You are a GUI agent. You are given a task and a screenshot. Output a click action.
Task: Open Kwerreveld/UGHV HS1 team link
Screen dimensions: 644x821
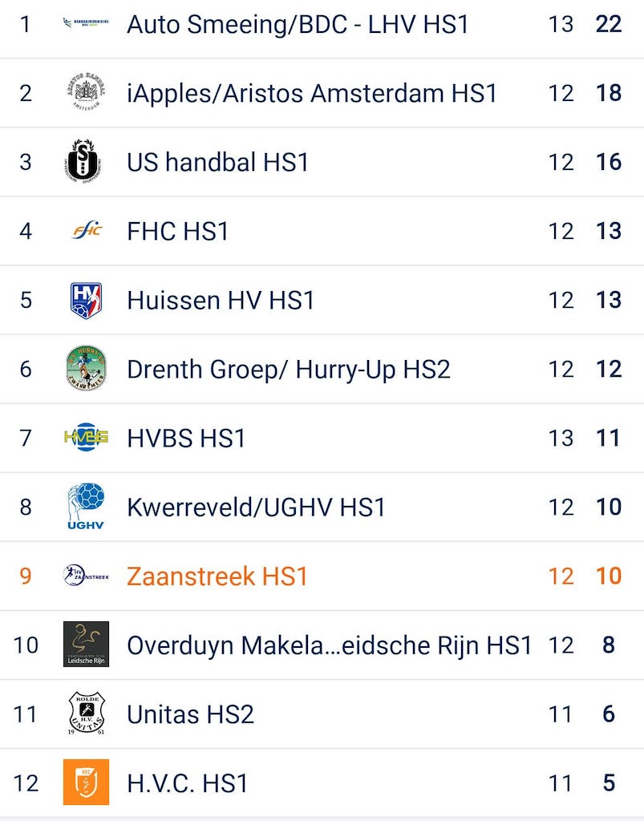pyautogui.click(x=256, y=507)
